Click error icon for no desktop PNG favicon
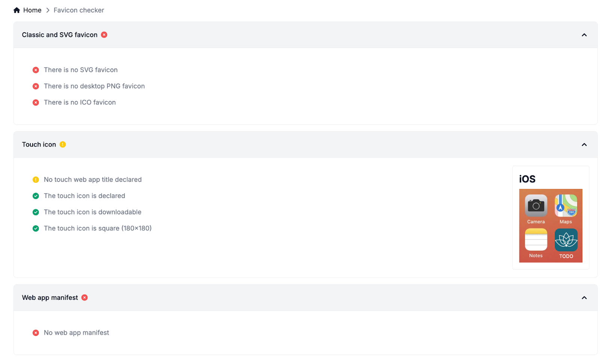The image size is (600, 364). 36,86
